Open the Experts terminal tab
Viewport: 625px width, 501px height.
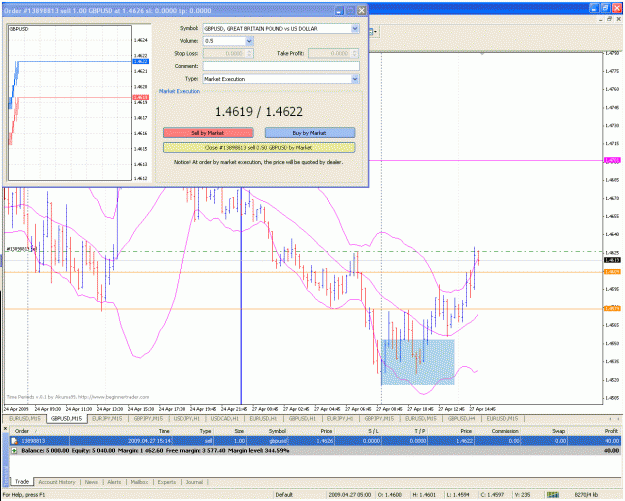(x=167, y=482)
